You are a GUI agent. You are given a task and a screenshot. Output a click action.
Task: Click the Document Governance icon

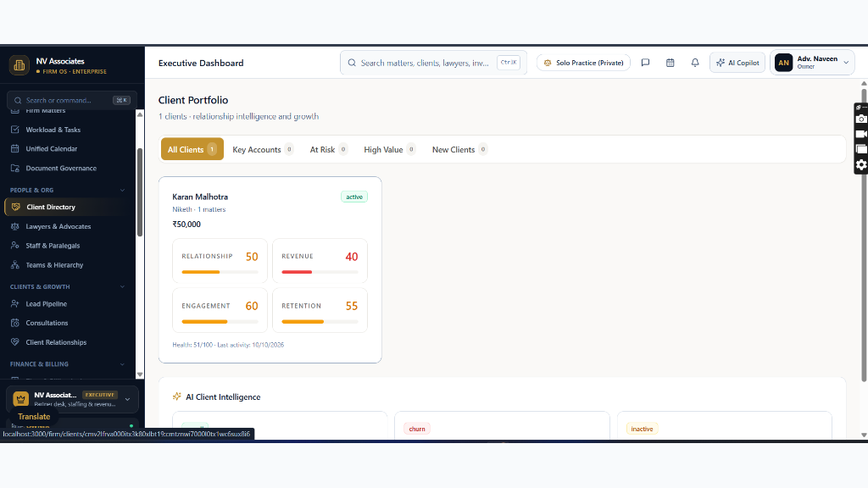coord(15,169)
